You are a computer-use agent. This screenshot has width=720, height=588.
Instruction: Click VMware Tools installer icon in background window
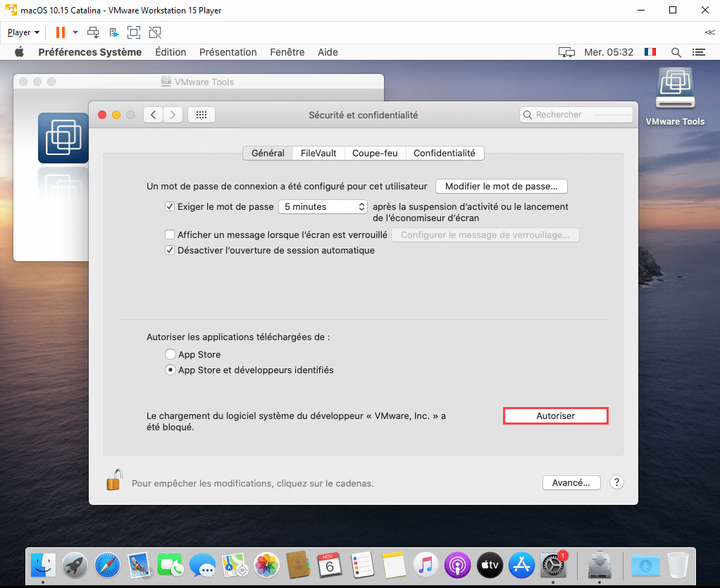(63, 138)
